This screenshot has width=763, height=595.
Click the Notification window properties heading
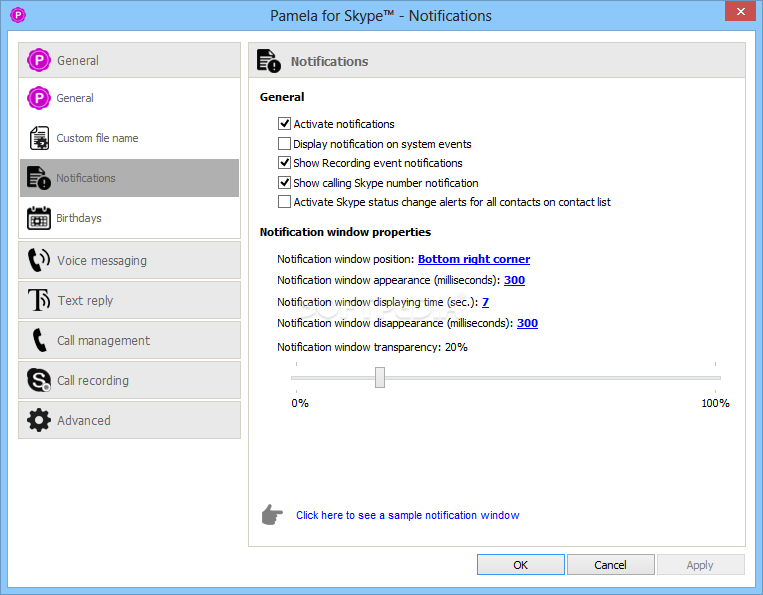tap(345, 232)
